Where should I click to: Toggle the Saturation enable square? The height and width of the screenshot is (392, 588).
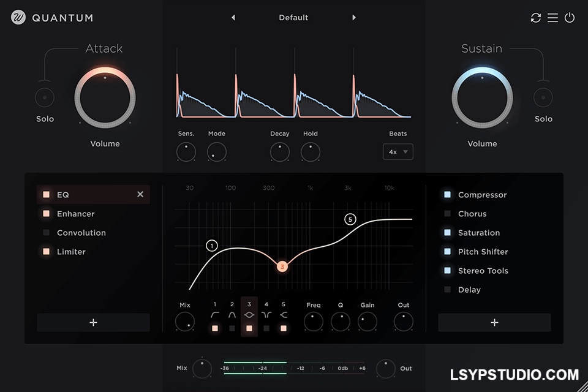point(447,233)
